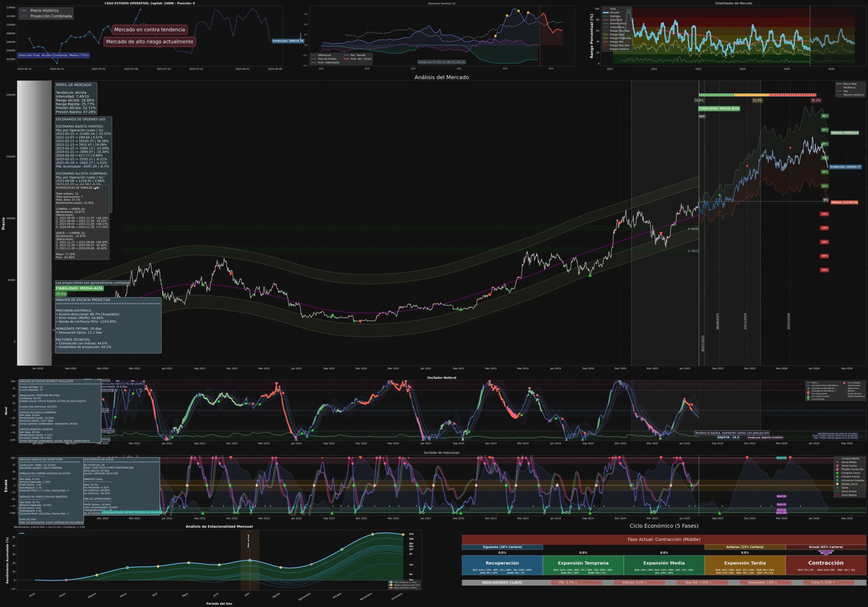The height and width of the screenshot is (607, 868).
Task: Click the red Mínimo 112703.34 label
Action: [x=844, y=202]
